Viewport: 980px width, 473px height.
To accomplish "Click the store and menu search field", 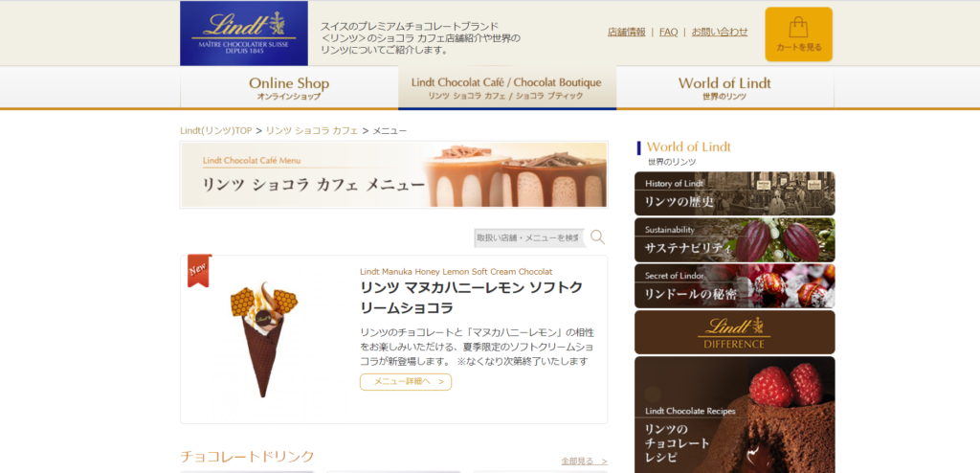I will [x=530, y=237].
